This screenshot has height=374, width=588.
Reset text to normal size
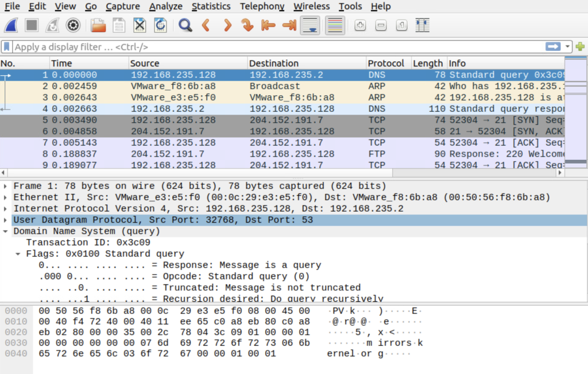[x=401, y=25]
